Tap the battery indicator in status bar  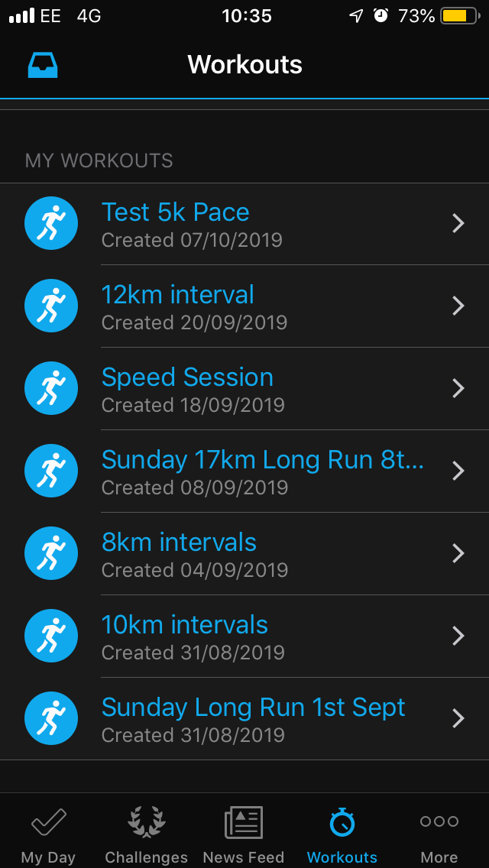(458, 15)
